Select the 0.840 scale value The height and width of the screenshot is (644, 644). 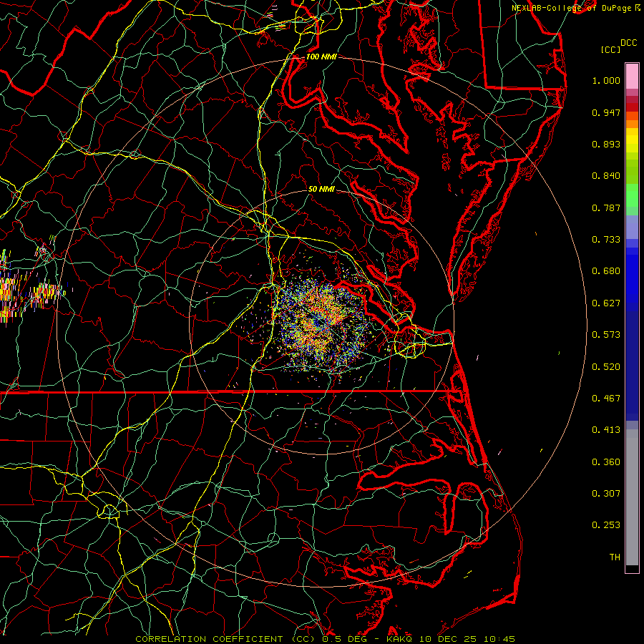coord(606,176)
